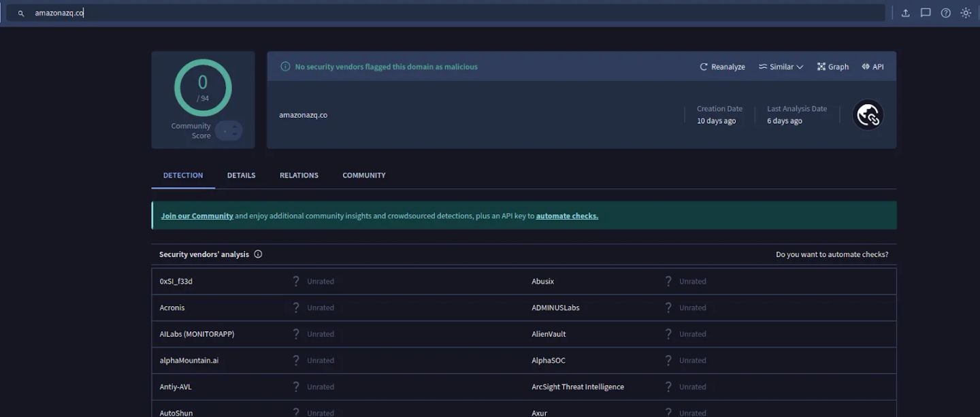Click the amazonazq.co domain name in summary card
The image size is (980, 417).
pyautogui.click(x=303, y=115)
